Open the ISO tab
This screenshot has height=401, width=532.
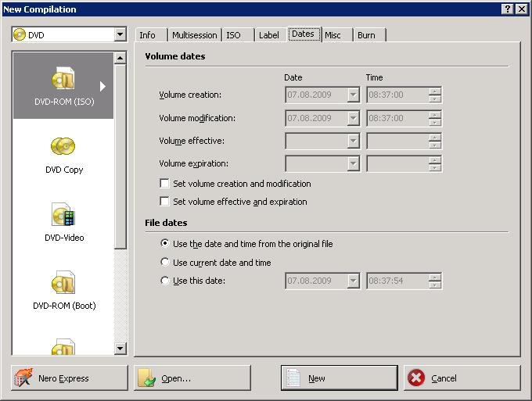pyautogui.click(x=238, y=35)
